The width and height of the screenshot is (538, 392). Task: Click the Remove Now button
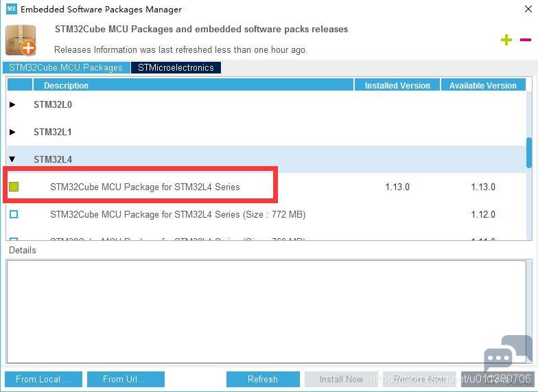pyautogui.click(x=419, y=379)
